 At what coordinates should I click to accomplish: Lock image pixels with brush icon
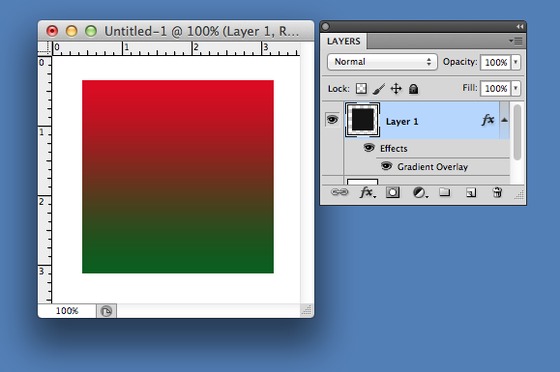click(379, 89)
